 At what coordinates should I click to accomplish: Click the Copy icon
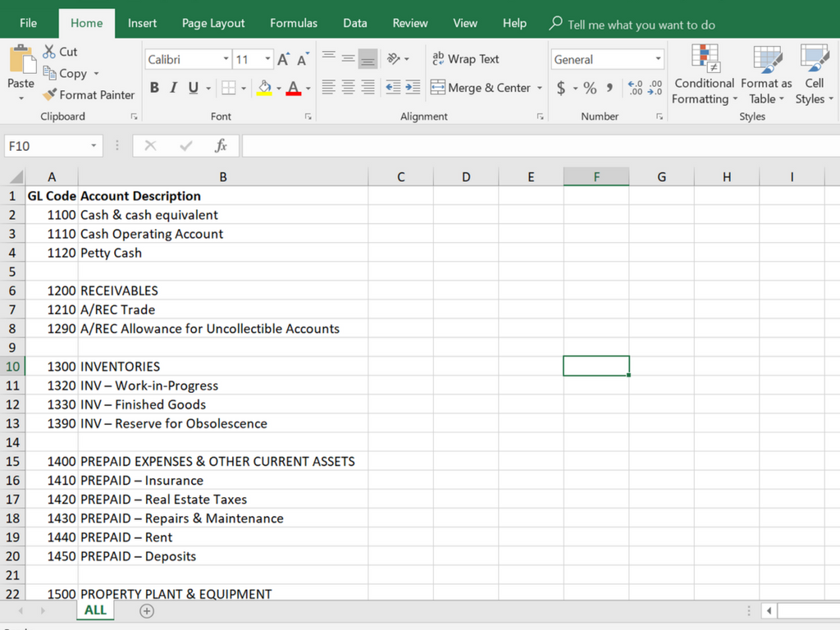tap(49, 73)
